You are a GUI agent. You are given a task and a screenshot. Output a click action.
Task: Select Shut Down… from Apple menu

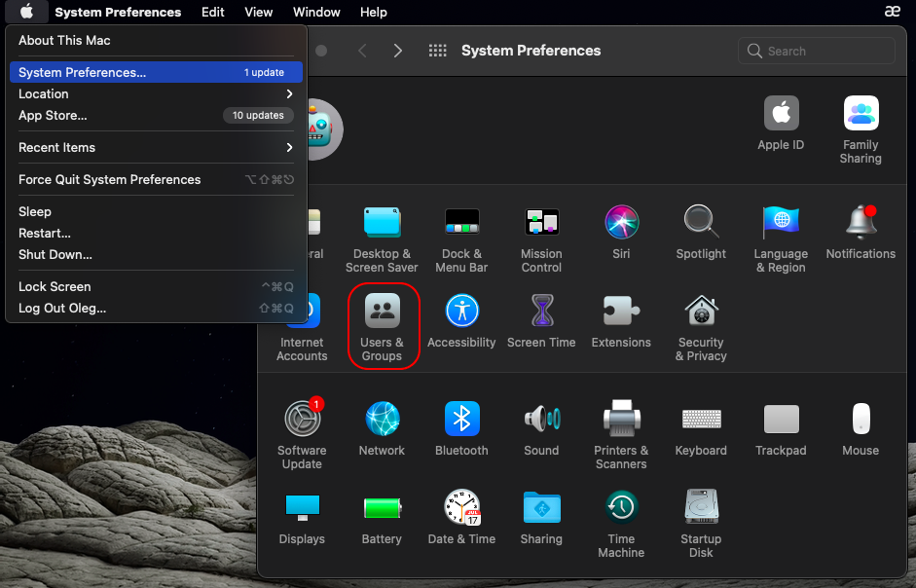156,254
